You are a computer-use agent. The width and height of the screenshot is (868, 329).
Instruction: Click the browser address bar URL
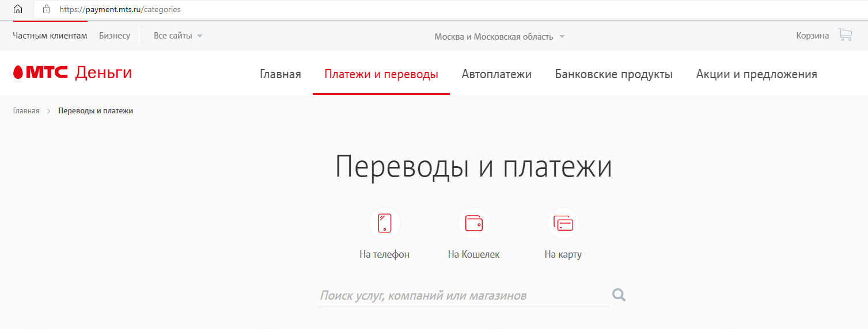(120, 9)
